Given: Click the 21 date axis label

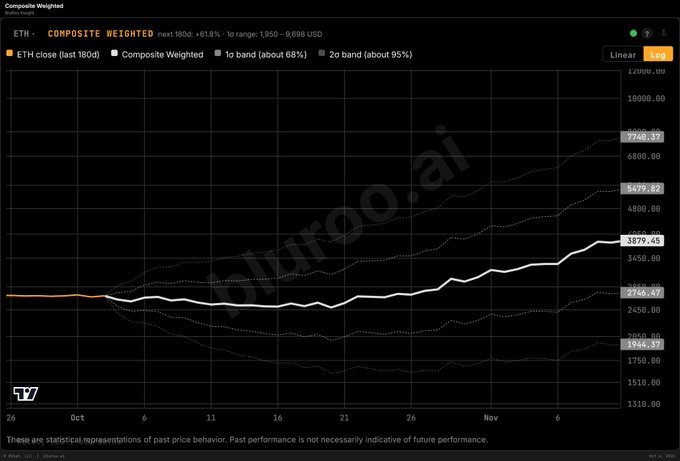Looking at the screenshot, I should point(344,418).
